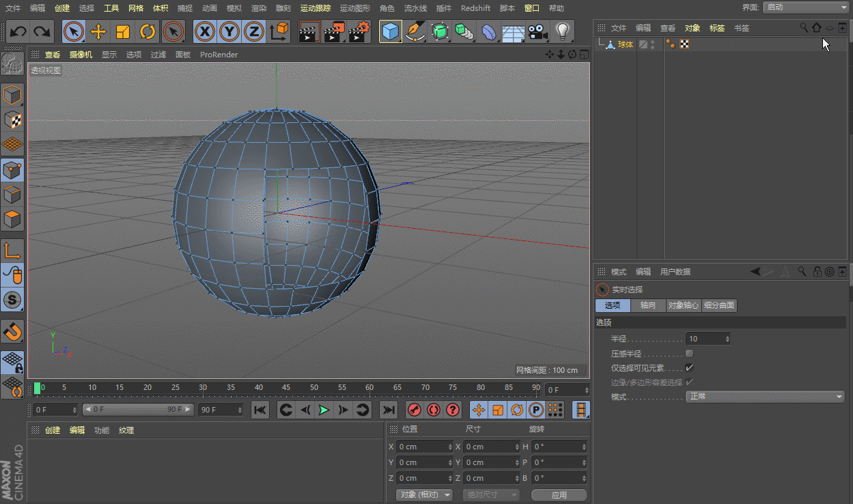This screenshot has width=853, height=504.
Task: Toggle X axis lock
Action: (x=204, y=32)
